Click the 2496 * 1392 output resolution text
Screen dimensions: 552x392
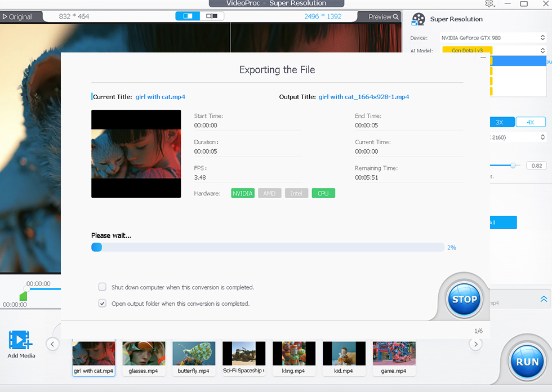point(323,16)
